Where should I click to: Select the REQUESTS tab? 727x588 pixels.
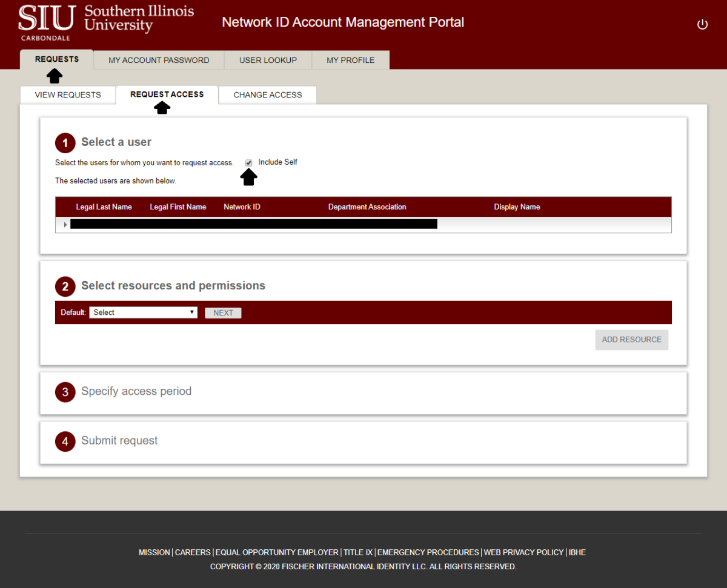coord(56,59)
